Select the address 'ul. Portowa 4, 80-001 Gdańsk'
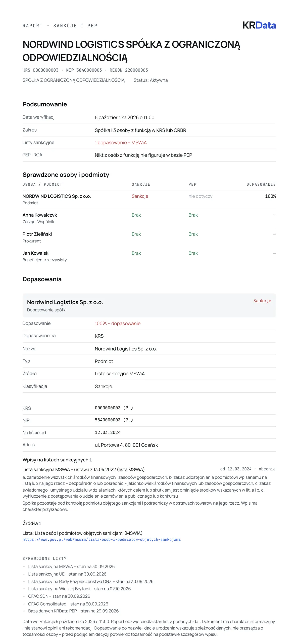 (x=126, y=445)
